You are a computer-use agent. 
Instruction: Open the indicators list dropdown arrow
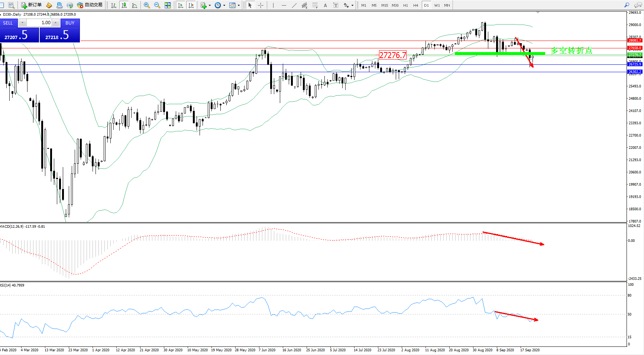(x=210, y=5)
